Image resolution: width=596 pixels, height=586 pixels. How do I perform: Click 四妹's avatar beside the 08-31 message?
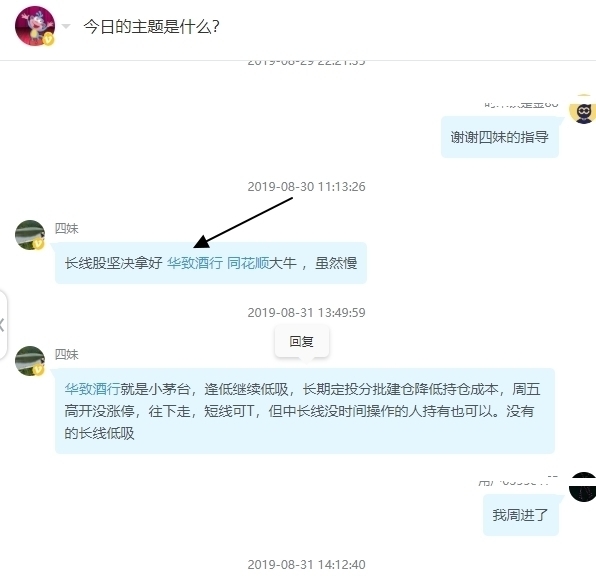[30, 361]
